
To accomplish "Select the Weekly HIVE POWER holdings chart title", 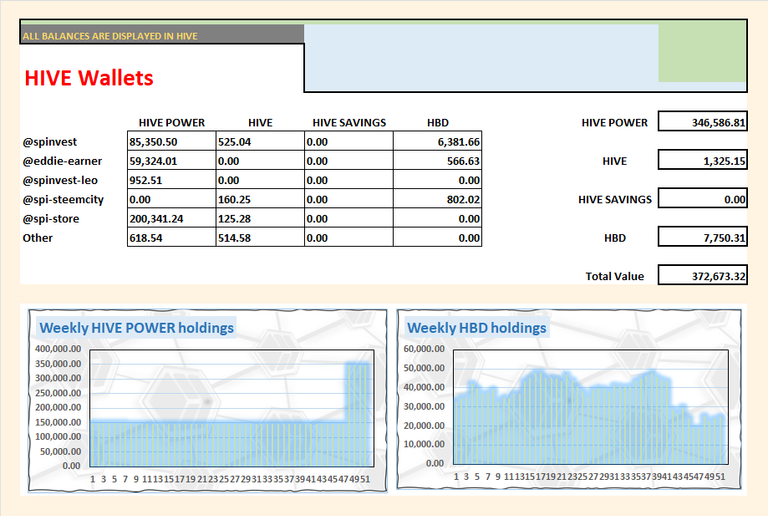I will pyautogui.click(x=137, y=328).
